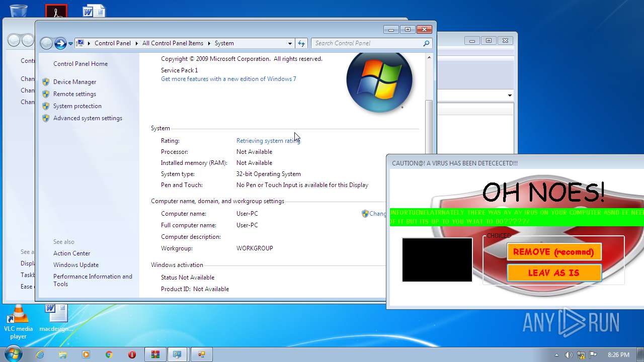Click Advanced system settings shield icon
Screen dimensions: 644x362
(46, 118)
